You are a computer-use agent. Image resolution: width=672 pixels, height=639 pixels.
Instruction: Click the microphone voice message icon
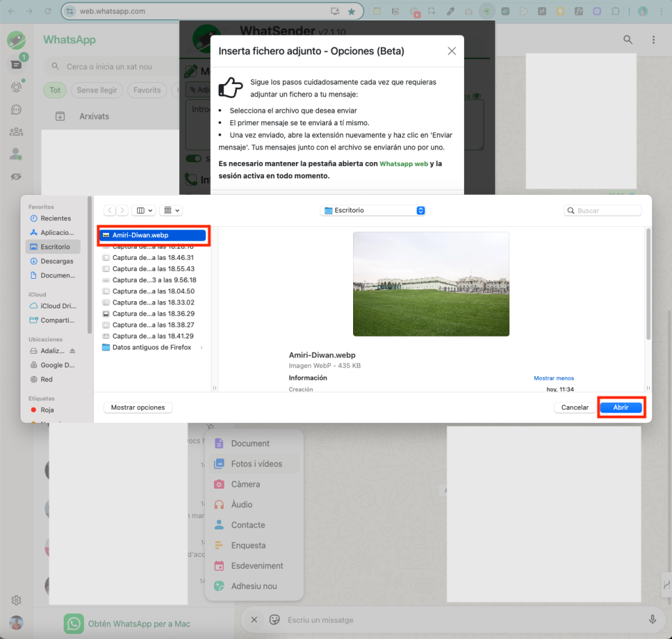652,619
